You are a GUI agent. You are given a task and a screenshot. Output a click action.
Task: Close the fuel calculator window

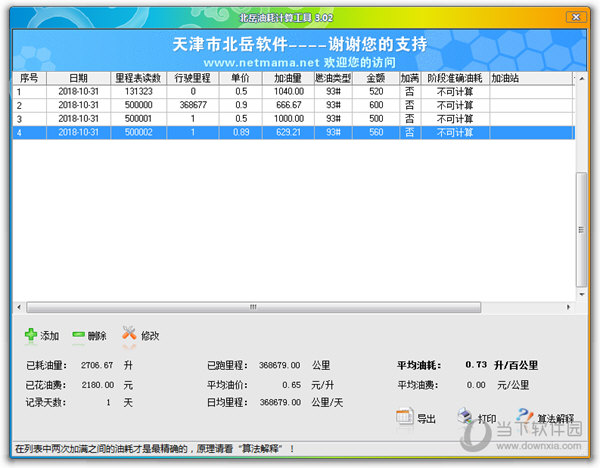pyautogui.click(x=576, y=17)
